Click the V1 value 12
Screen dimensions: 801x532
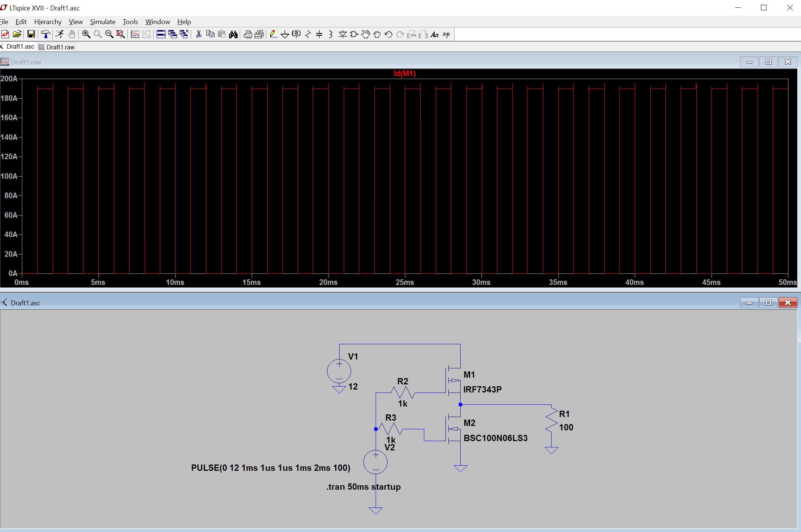[x=353, y=387]
